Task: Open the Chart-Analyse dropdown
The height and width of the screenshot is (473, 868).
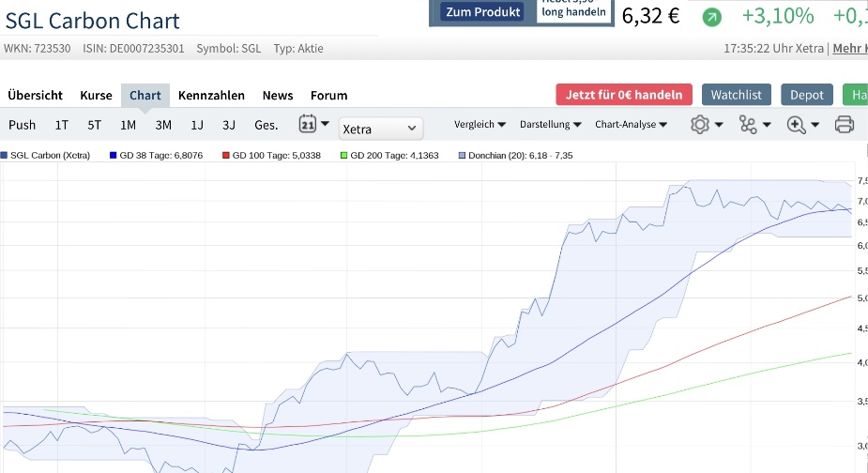Action: coord(631,124)
